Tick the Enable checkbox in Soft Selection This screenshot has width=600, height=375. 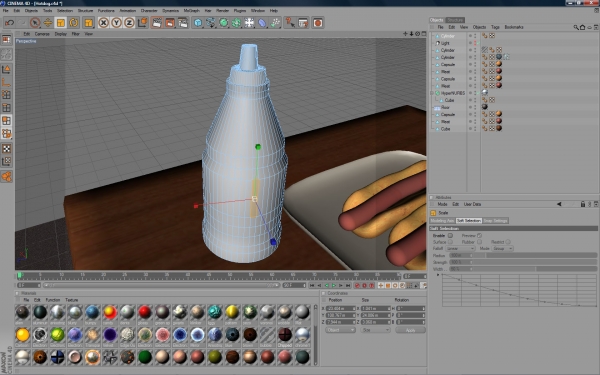tap(450, 236)
